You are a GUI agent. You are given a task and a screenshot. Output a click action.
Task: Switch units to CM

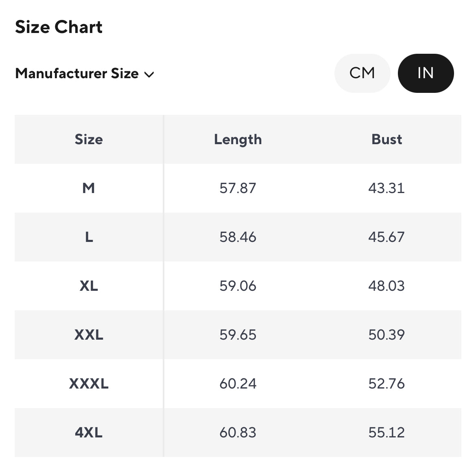pyautogui.click(x=362, y=73)
